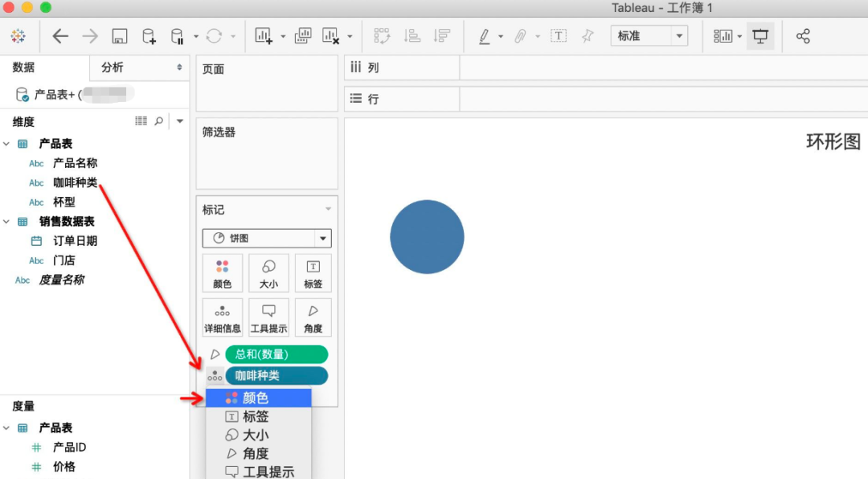Screen dimensions: 868x479
Task: Click the back (undo) arrow in toolbar
Action: (x=60, y=36)
